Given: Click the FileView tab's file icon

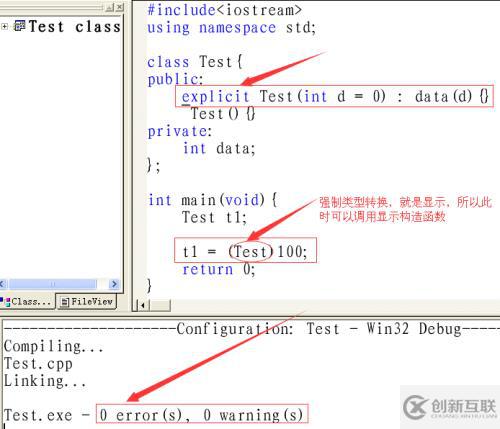Looking at the screenshot, I should (65, 302).
